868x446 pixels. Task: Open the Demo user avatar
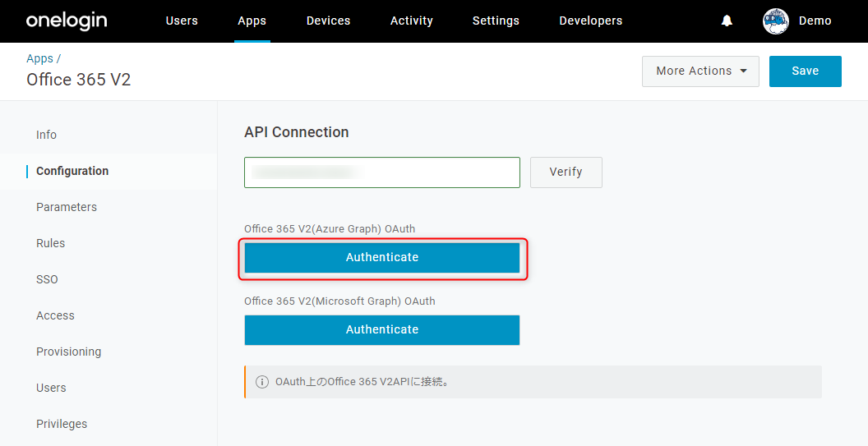pos(776,21)
